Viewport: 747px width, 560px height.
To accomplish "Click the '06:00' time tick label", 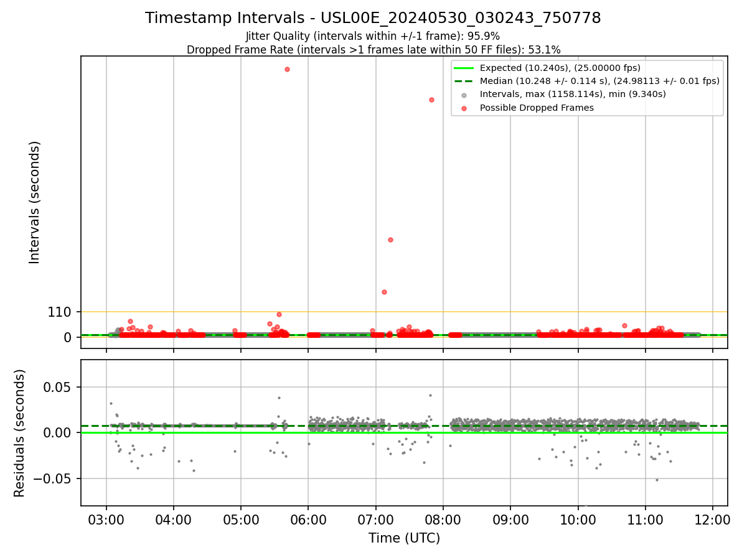I will 308,519.
